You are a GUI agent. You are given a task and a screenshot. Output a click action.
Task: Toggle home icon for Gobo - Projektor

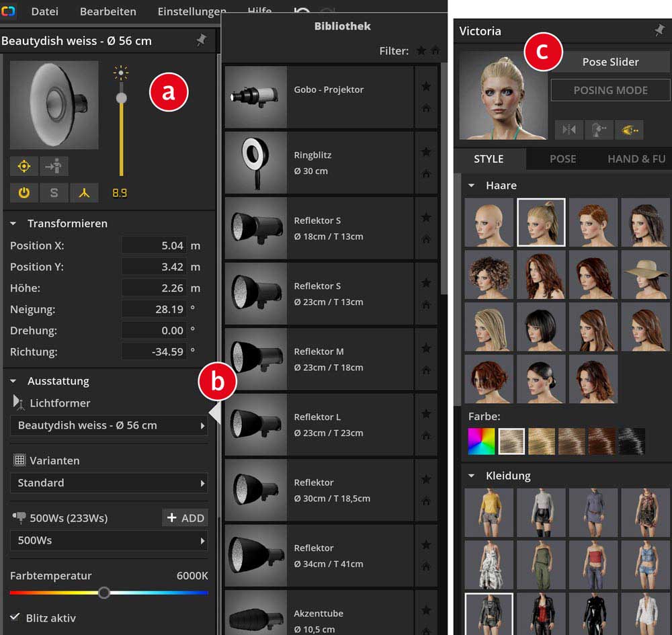click(426, 108)
